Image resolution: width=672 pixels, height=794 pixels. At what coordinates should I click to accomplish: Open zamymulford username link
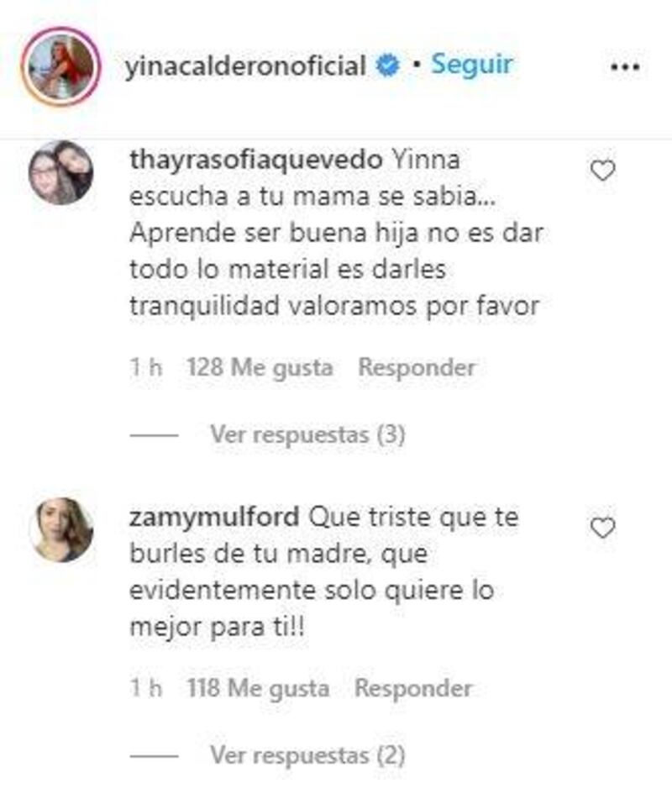pyautogui.click(x=215, y=518)
